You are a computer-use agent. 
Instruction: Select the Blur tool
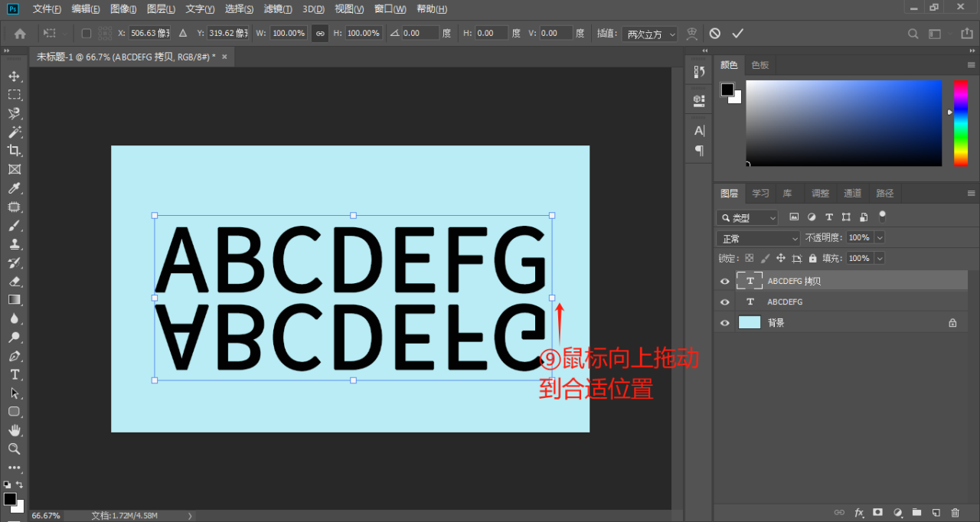(14, 318)
